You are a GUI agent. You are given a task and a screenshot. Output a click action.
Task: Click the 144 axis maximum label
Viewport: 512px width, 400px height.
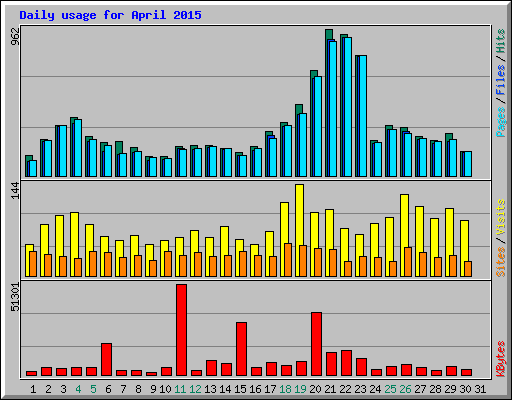pyautogui.click(x=15, y=191)
